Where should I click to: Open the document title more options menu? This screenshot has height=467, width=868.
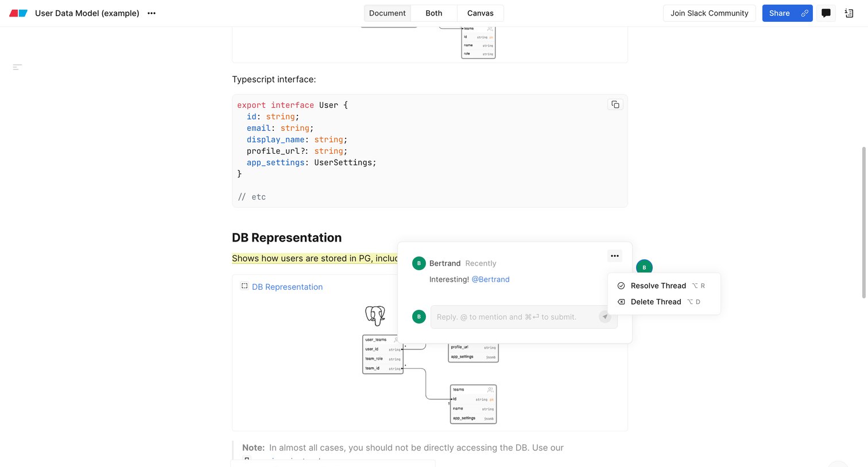click(x=152, y=13)
